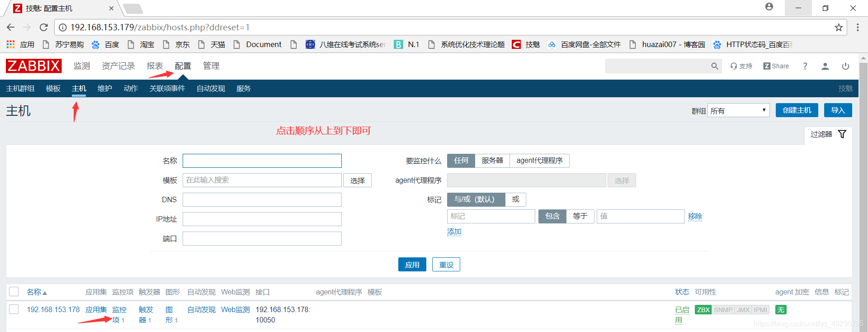Go to 主机群组 submenu

point(20,89)
